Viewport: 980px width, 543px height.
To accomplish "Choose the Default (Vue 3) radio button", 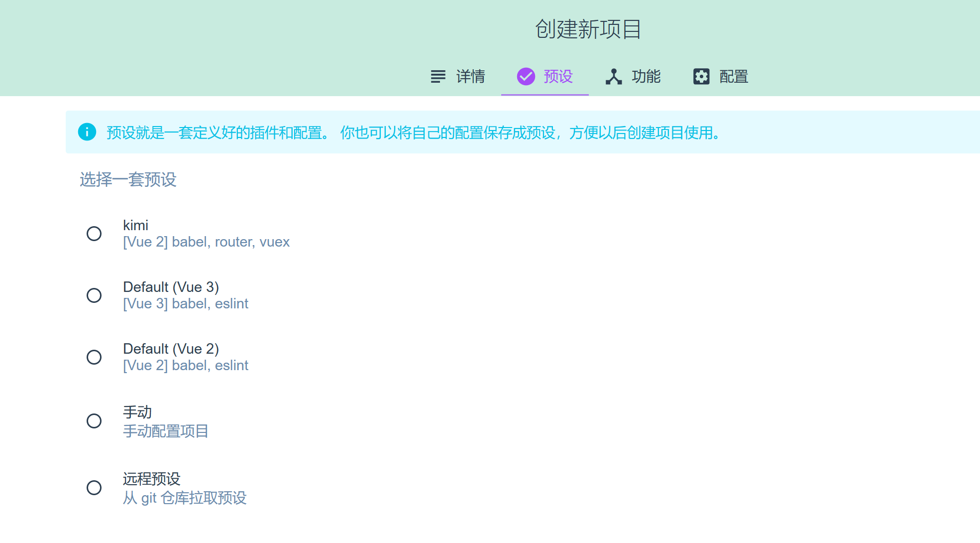I will (94, 295).
